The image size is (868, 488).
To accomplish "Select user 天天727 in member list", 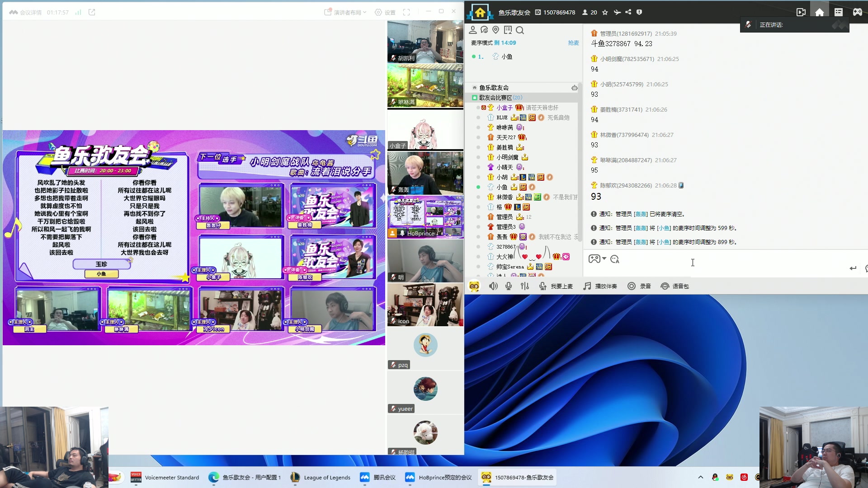I will click(x=506, y=137).
